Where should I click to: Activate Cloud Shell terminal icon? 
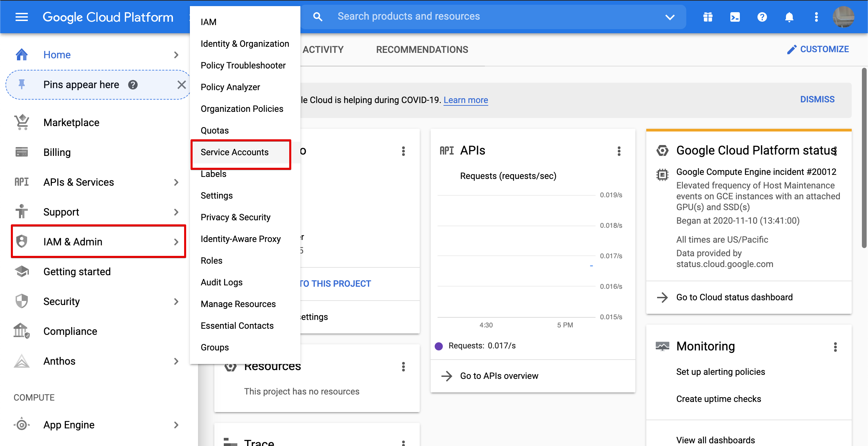pos(735,17)
